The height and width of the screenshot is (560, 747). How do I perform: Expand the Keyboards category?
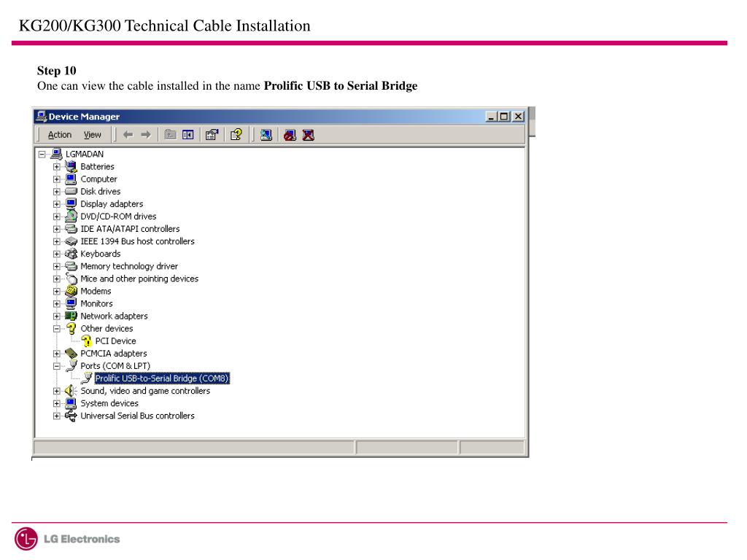57,254
